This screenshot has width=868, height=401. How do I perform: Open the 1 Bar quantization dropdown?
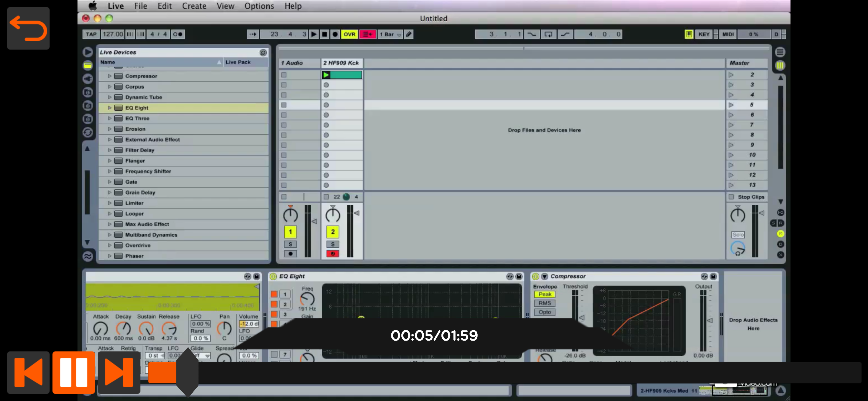pos(390,34)
